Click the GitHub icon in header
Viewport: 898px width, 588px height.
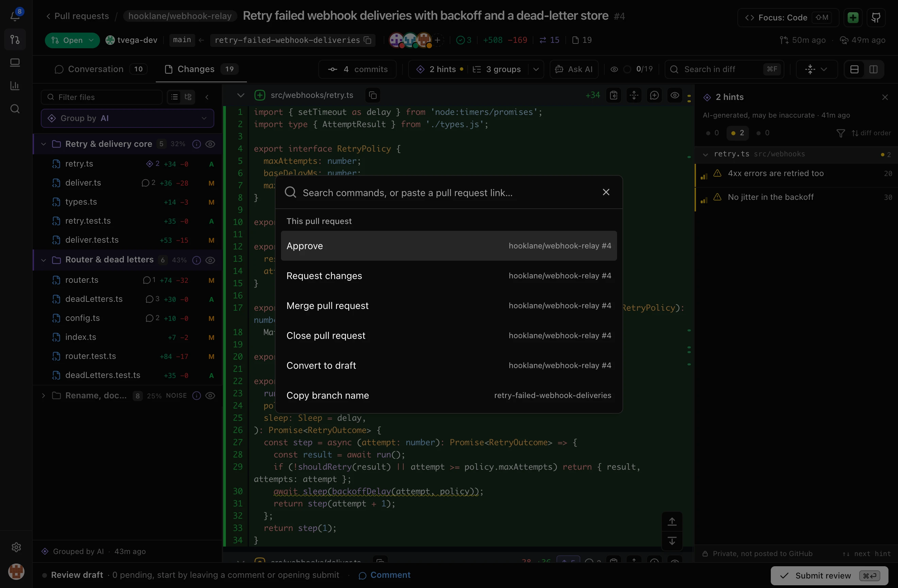[x=876, y=17]
